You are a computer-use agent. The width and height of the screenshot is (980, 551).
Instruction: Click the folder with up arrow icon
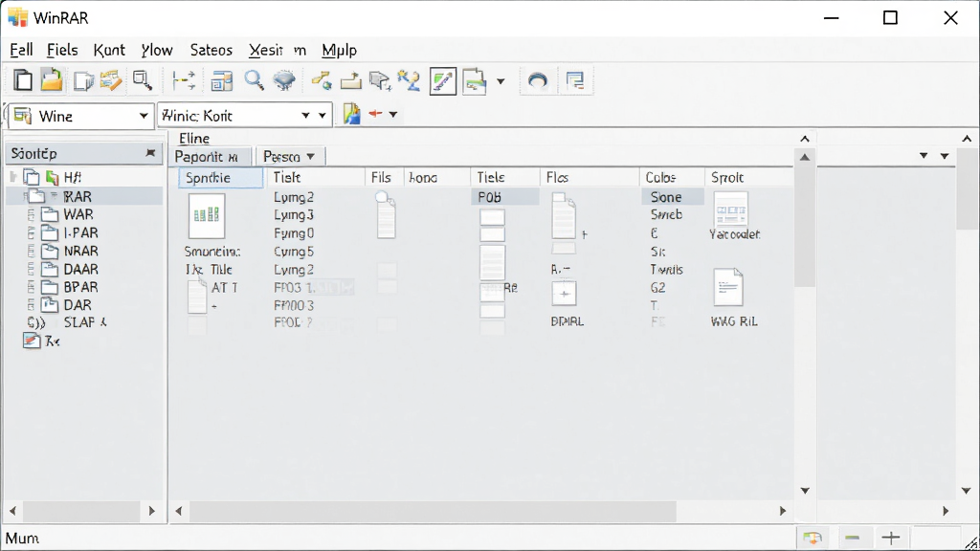(350, 81)
